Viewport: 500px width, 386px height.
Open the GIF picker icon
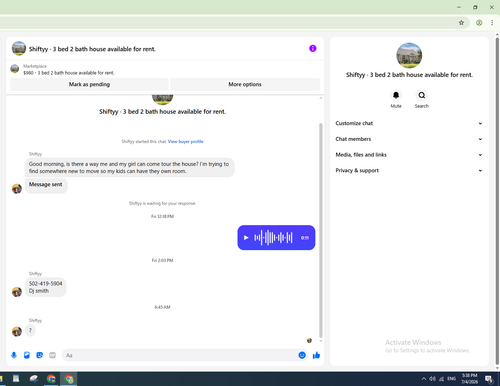52,355
